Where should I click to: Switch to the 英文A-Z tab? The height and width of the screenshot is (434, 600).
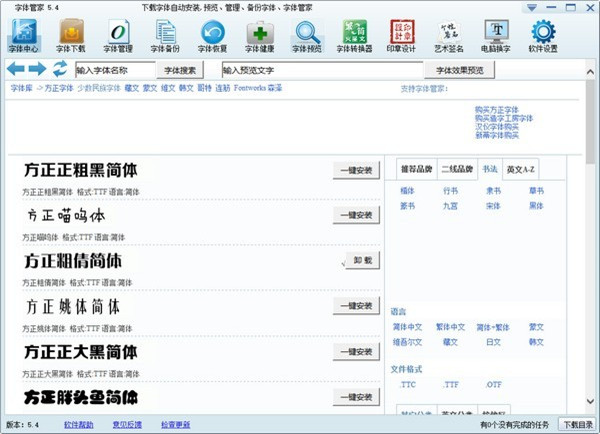(520, 169)
